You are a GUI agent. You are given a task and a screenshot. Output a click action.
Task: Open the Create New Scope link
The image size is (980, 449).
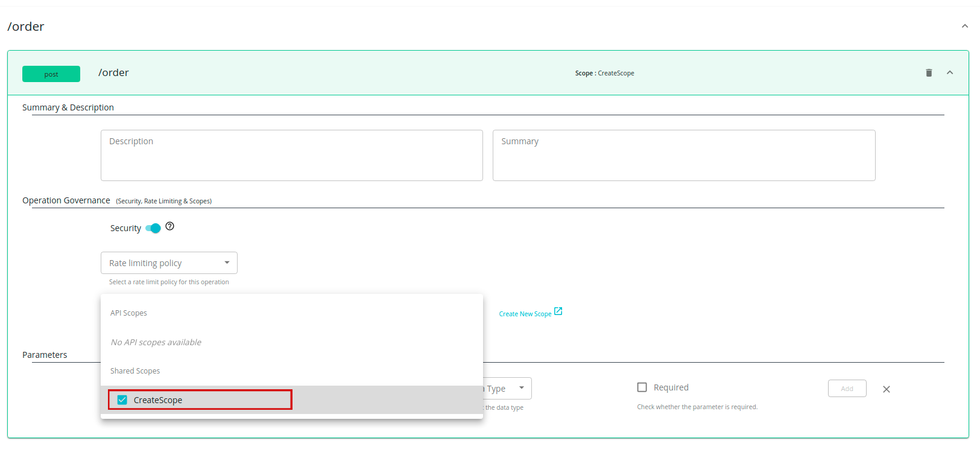pos(525,314)
